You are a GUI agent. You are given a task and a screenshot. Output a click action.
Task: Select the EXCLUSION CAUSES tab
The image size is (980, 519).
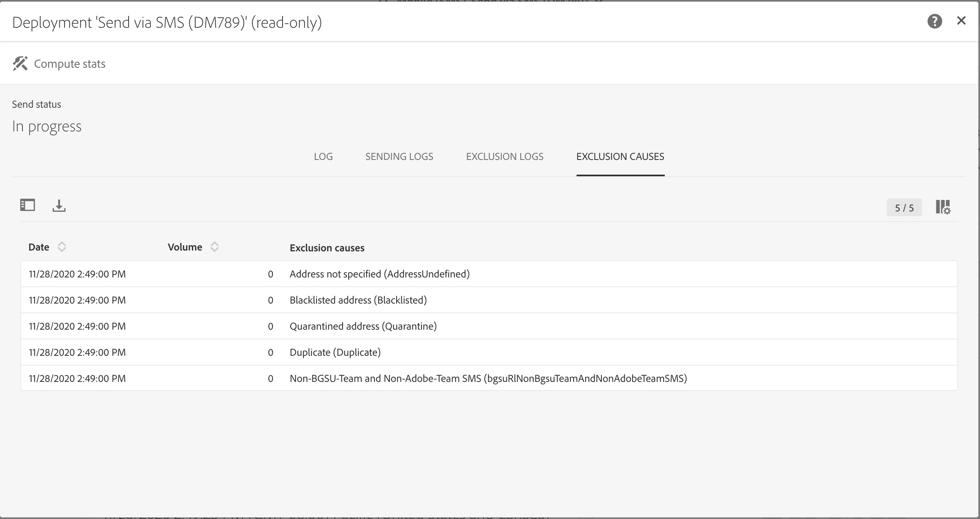(620, 157)
